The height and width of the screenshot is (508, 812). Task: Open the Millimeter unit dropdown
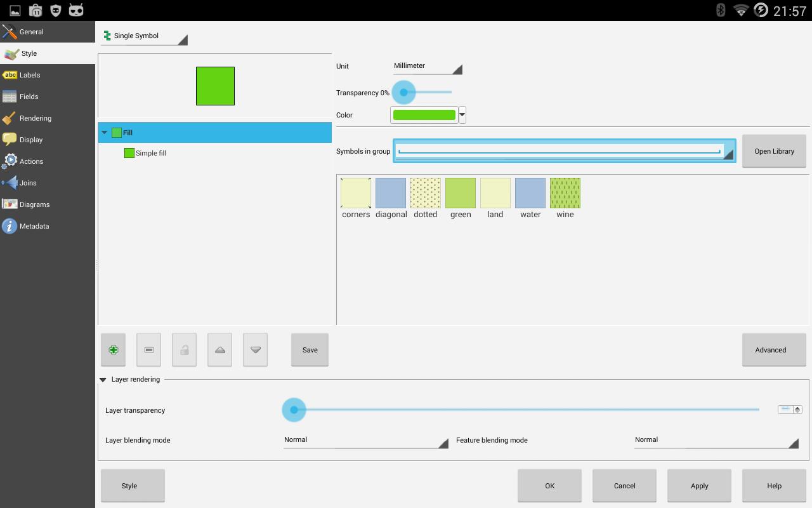coord(427,66)
